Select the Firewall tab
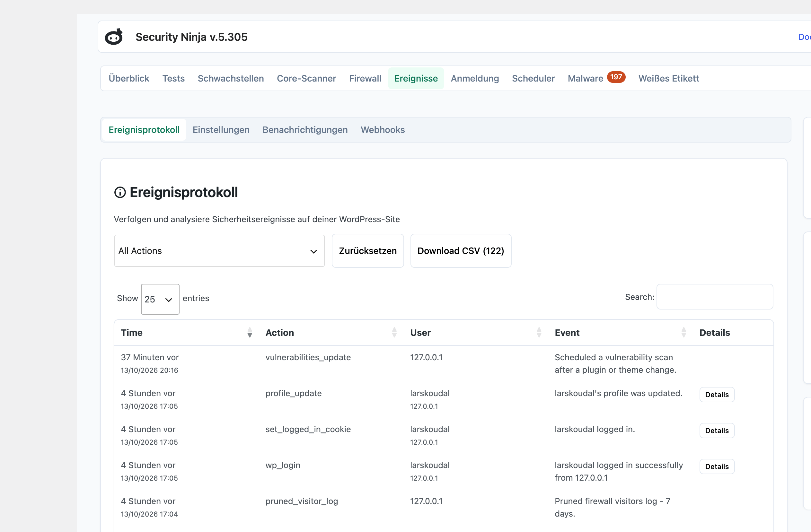The width and height of the screenshot is (811, 532). [365, 78]
